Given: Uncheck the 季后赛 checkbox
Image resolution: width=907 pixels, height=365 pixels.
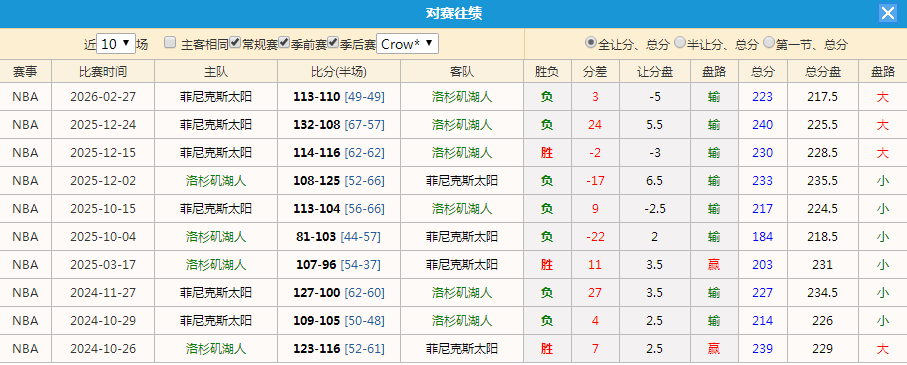Looking at the screenshot, I should [x=333, y=42].
